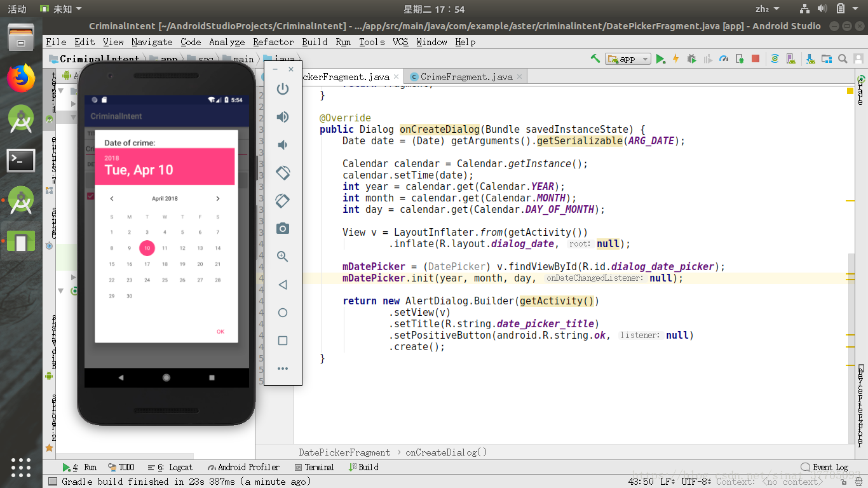868x488 pixels.
Task: Click the emulator sidebar Overview square
Action: [x=283, y=341]
